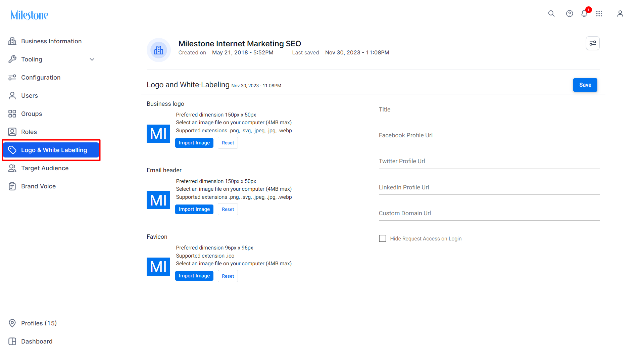Open Profiles (15) in sidebar
Screen dimensions: 644x362
(51, 323)
